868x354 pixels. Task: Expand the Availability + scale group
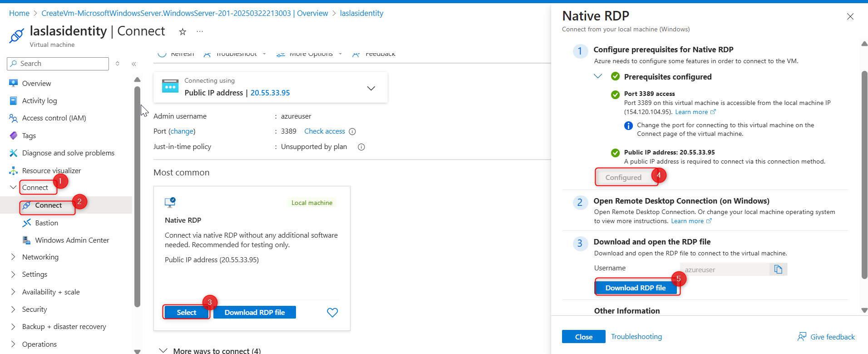coord(13,292)
